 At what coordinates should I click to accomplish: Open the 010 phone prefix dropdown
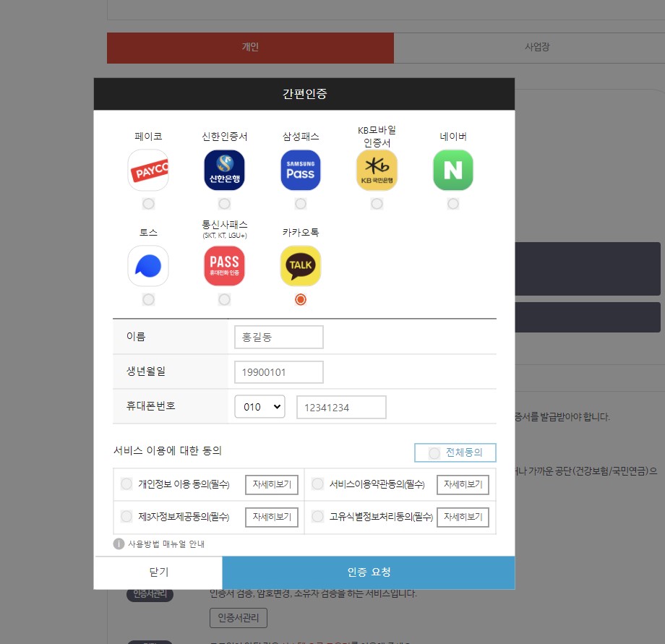click(x=259, y=407)
